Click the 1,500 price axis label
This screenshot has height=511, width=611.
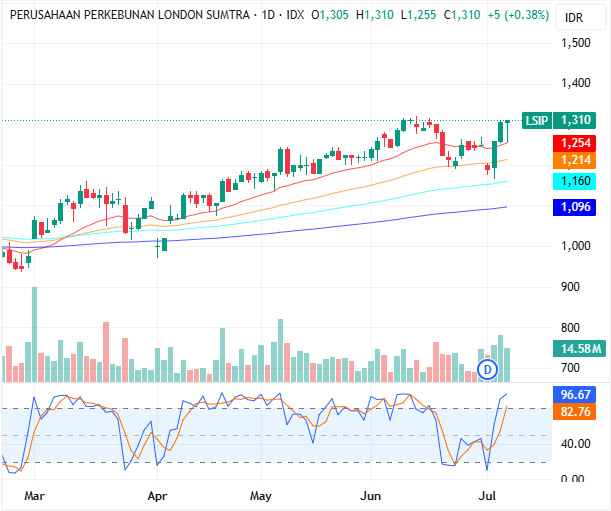576,42
